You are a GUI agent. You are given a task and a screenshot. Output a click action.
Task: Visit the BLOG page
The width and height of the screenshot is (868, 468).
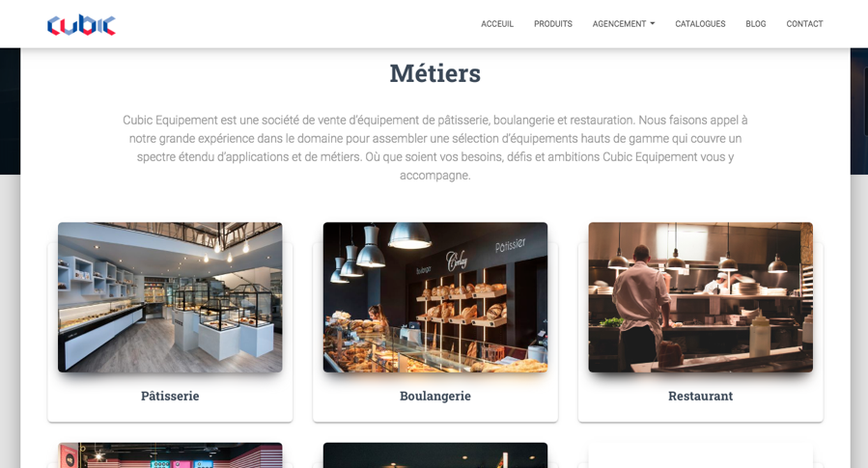(x=756, y=24)
